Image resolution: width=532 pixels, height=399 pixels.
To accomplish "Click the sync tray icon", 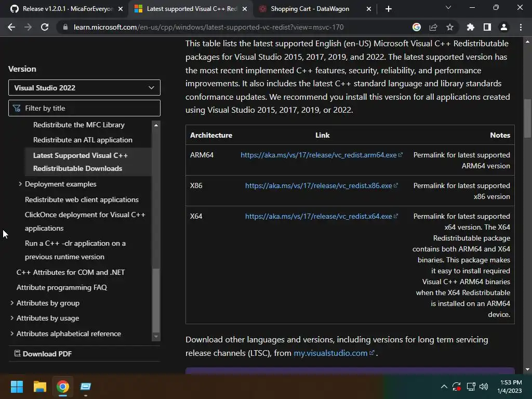I will tap(457, 387).
